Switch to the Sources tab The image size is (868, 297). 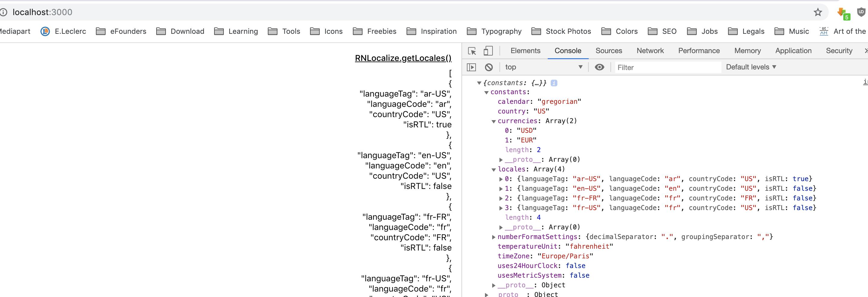click(609, 51)
